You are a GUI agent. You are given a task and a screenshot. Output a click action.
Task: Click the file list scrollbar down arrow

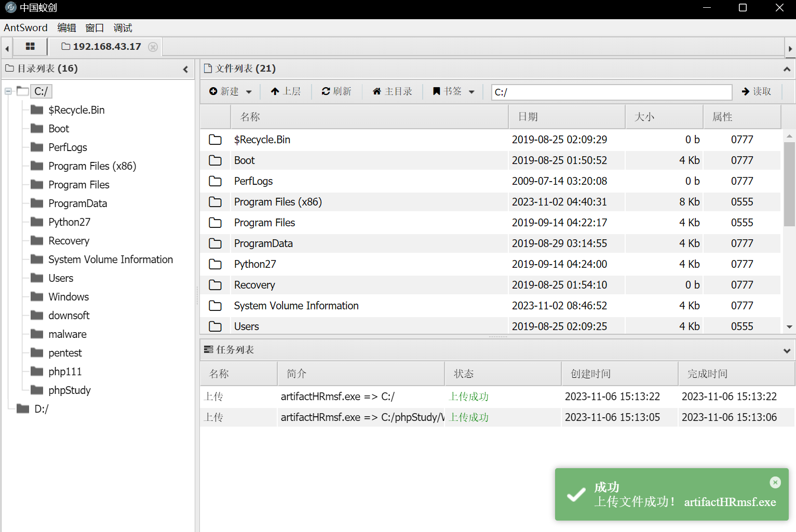(789, 327)
